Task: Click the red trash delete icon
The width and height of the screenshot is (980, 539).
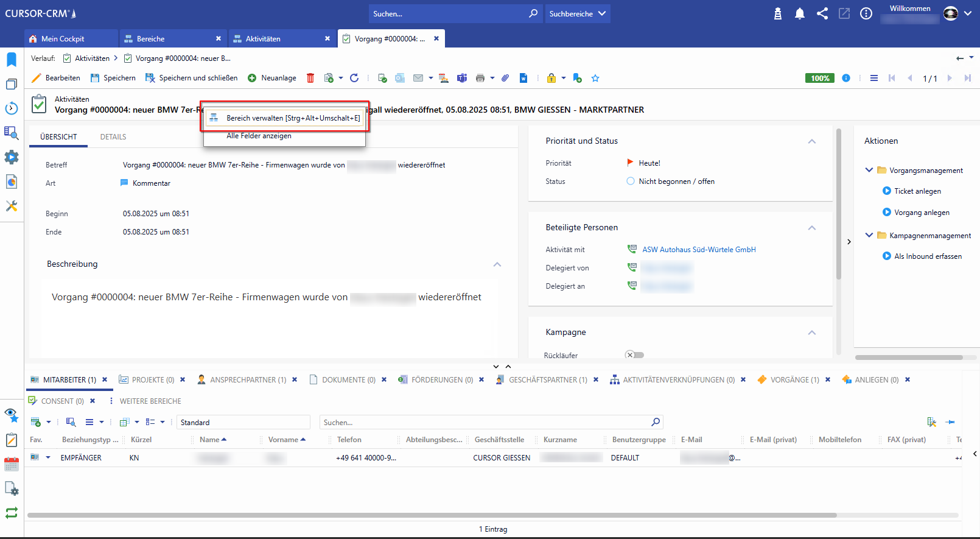Action: [x=310, y=78]
